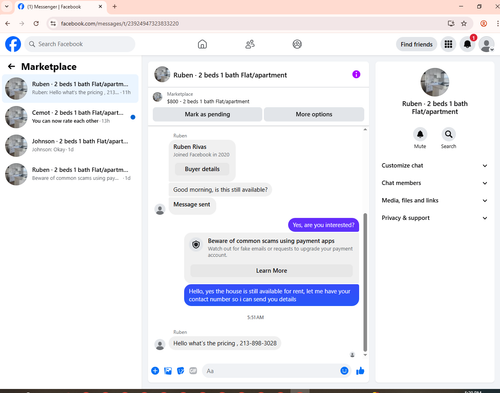Click the 5:51 AM timestamp
This screenshot has height=393, width=500.
point(255,317)
